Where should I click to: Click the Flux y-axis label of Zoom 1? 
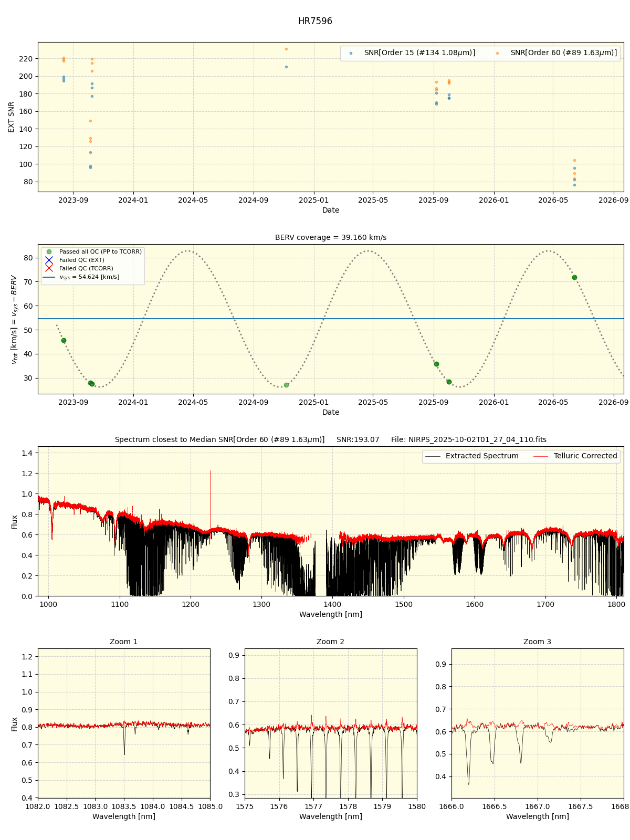point(14,723)
